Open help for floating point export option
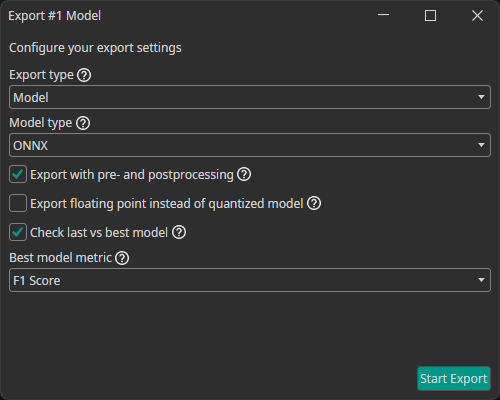Screen dimensions: 500x400 314,203
